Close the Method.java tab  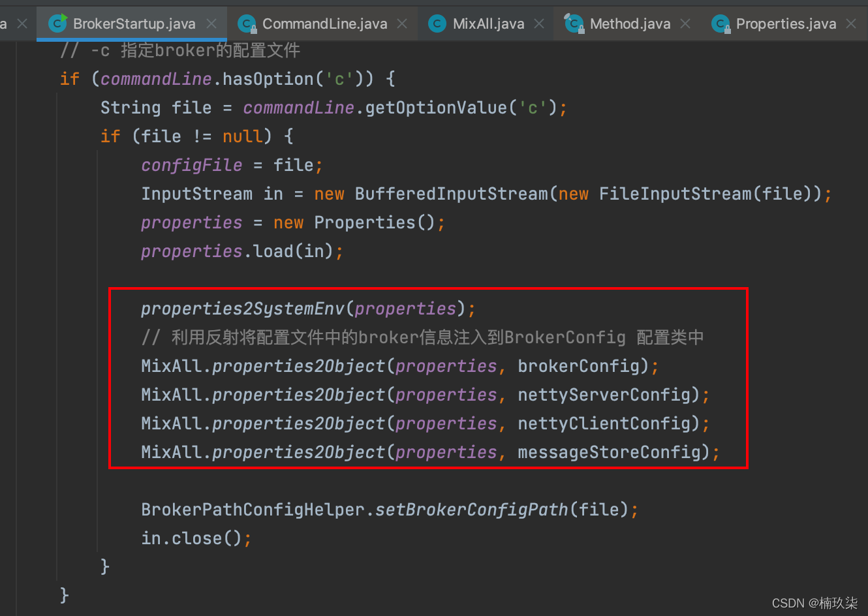pos(685,24)
